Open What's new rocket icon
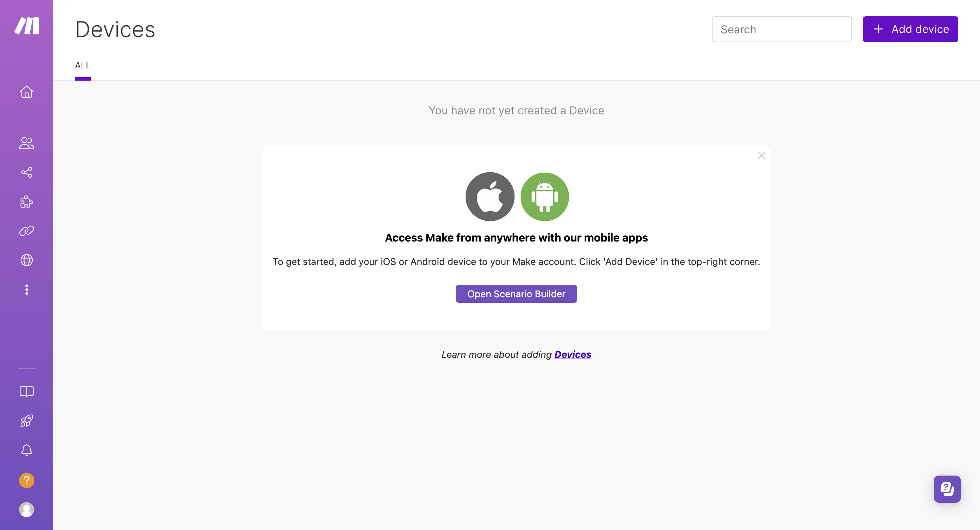Viewport: 980px width, 530px height. (27, 420)
